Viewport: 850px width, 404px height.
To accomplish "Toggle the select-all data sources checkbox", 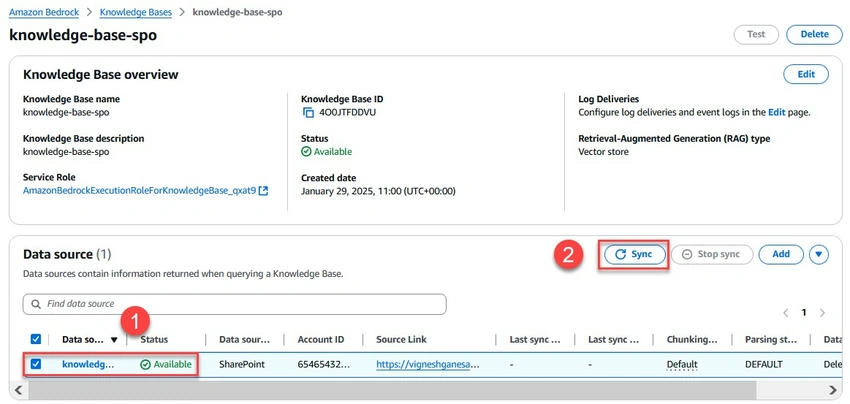I will click(36, 339).
